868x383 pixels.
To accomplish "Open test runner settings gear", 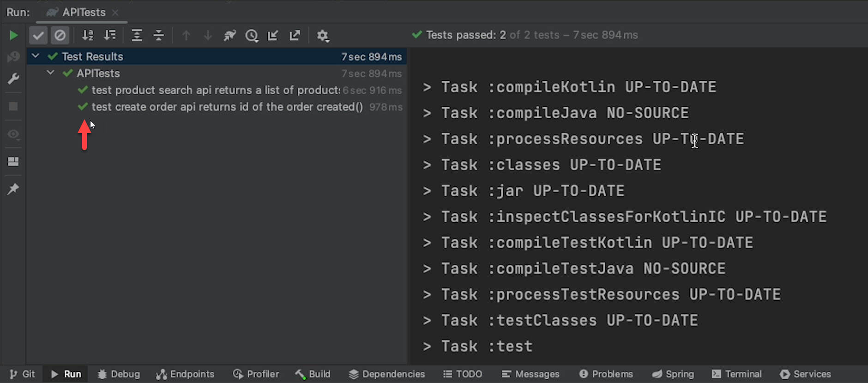I will click(323, 36).
